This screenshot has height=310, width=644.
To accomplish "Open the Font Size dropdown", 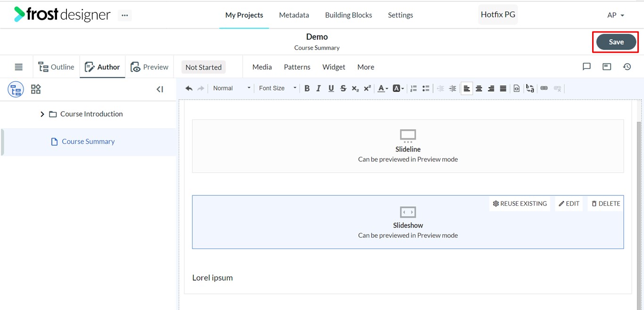I will pos(277,88).
